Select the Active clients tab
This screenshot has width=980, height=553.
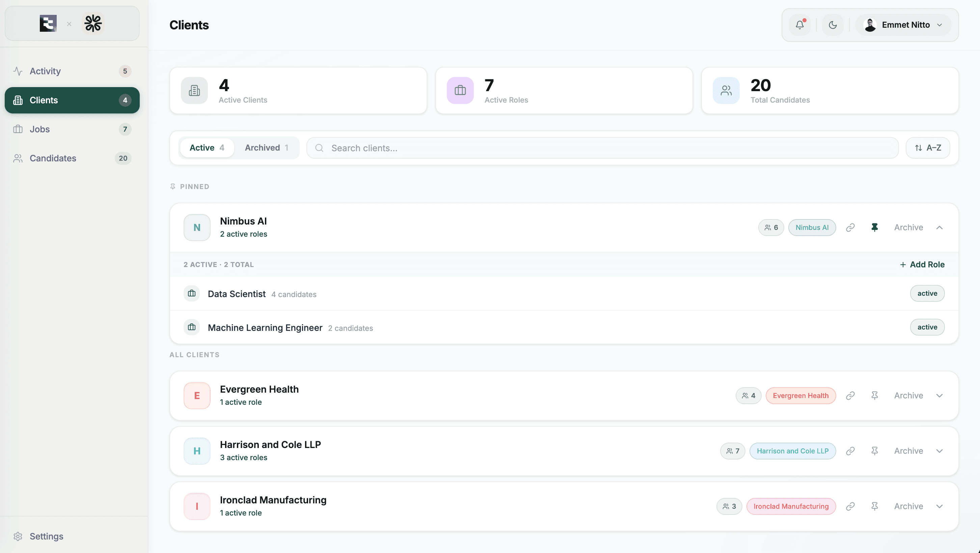(x=207, y=148)
